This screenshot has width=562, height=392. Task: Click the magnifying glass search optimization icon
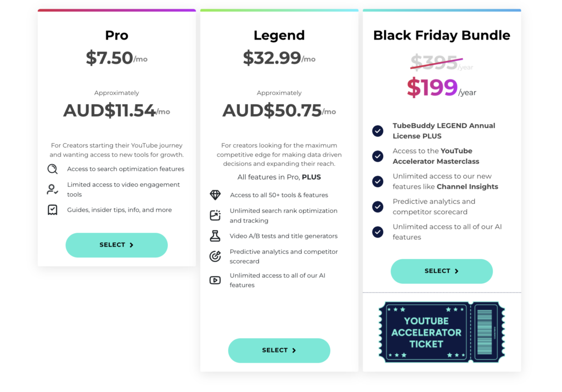[53, 169]
